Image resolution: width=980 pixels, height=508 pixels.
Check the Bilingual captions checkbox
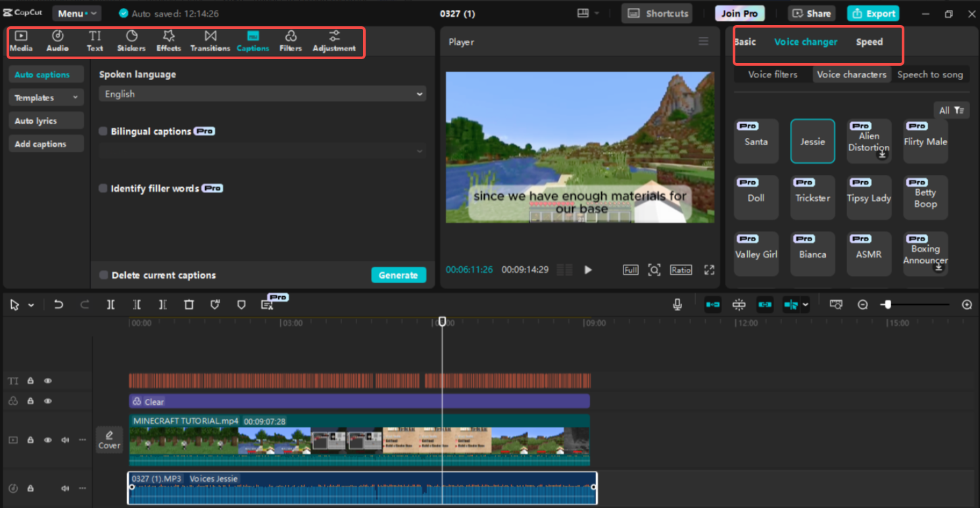tap(103, 131)
